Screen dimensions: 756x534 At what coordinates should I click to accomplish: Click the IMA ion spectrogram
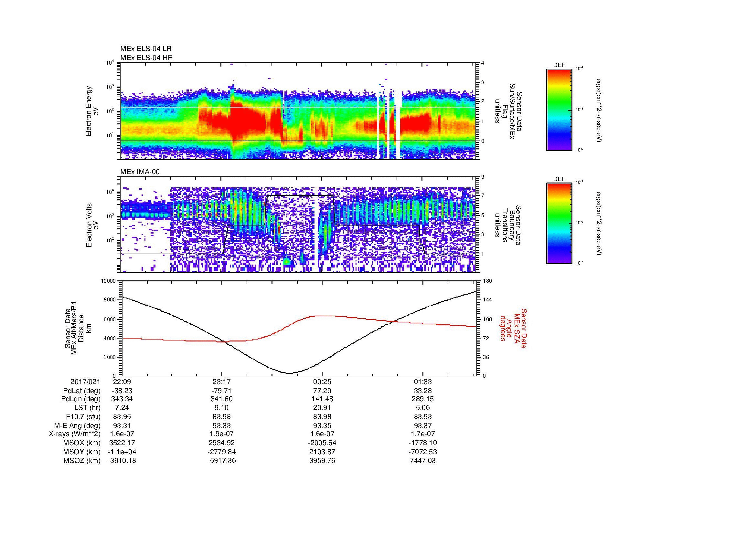click(x=299, y=225)
